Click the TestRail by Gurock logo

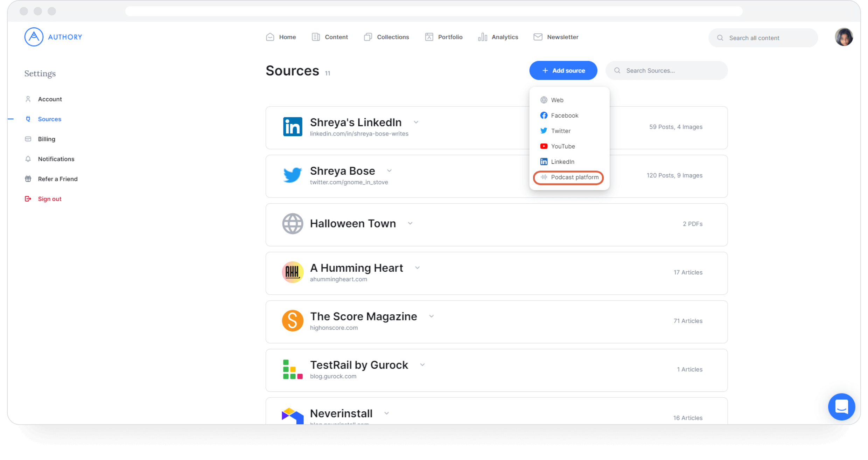coord(293,369)
